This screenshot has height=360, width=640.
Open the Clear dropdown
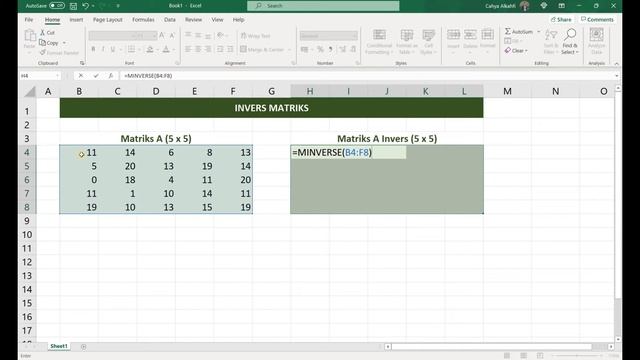pyautogui.click(x=516, y=51)
